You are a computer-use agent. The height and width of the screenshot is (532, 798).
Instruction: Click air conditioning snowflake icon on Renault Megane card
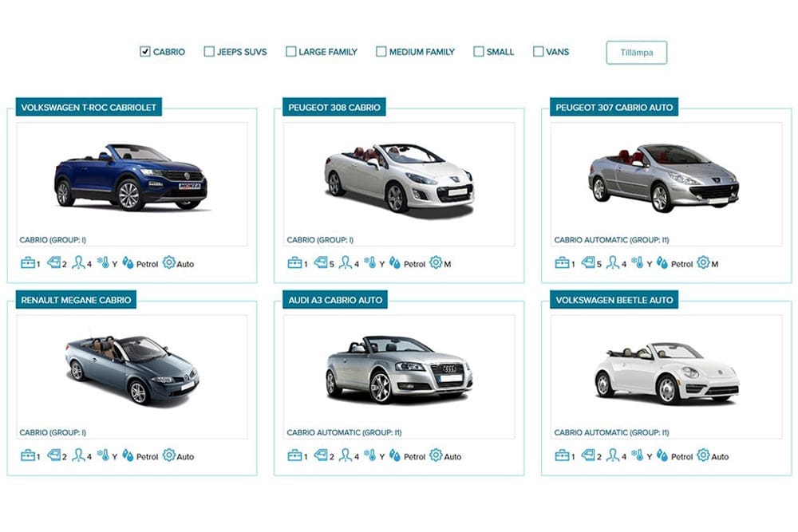pos(103,455)
